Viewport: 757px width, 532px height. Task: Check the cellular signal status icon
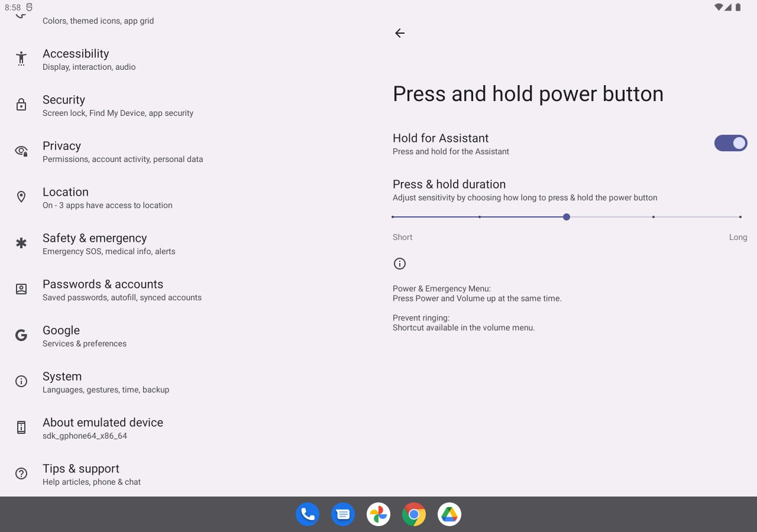click(x=729, y=8)
